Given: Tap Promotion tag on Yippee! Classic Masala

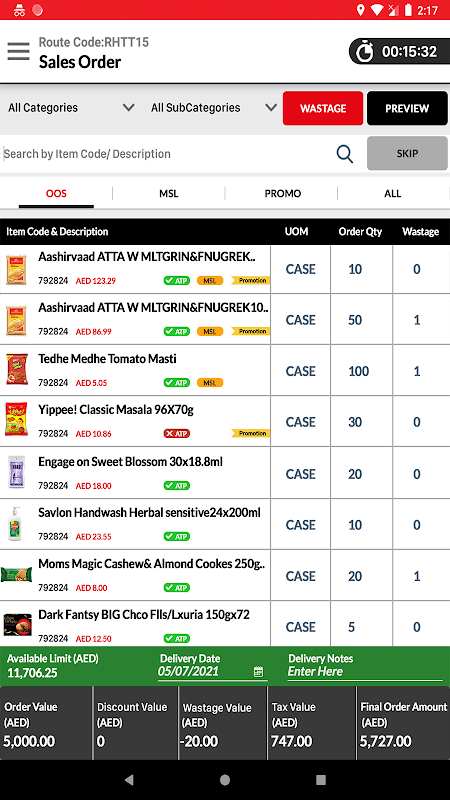Looking at the screenshot, I should 251,434.
